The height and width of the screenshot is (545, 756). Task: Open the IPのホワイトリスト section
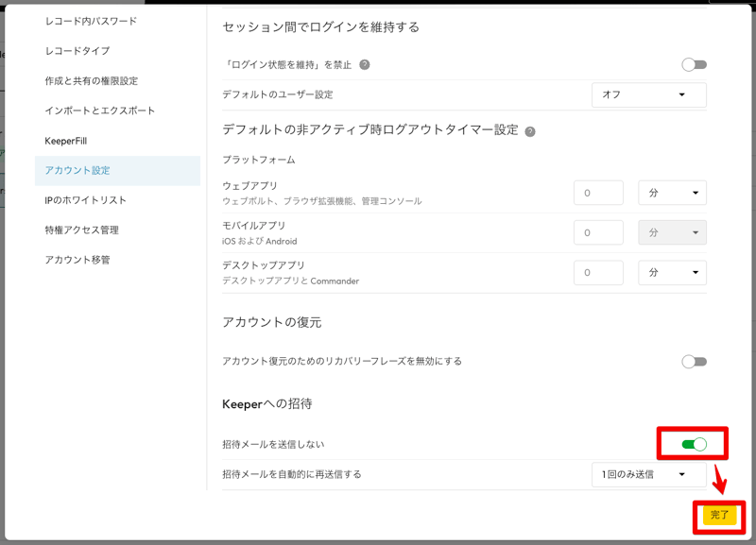[x=80, y=200]
